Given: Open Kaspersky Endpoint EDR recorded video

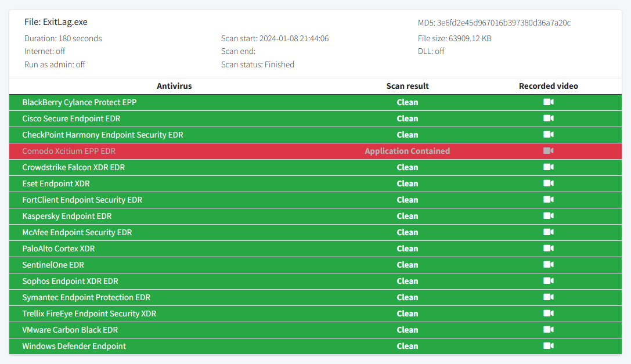Looking at the screenshot, I should (549, 216).
